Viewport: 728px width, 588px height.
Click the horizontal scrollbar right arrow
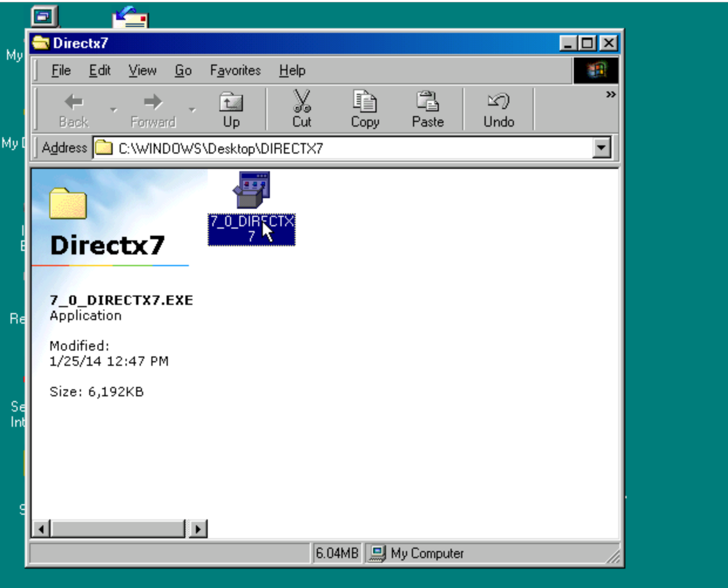coord(198,529)
